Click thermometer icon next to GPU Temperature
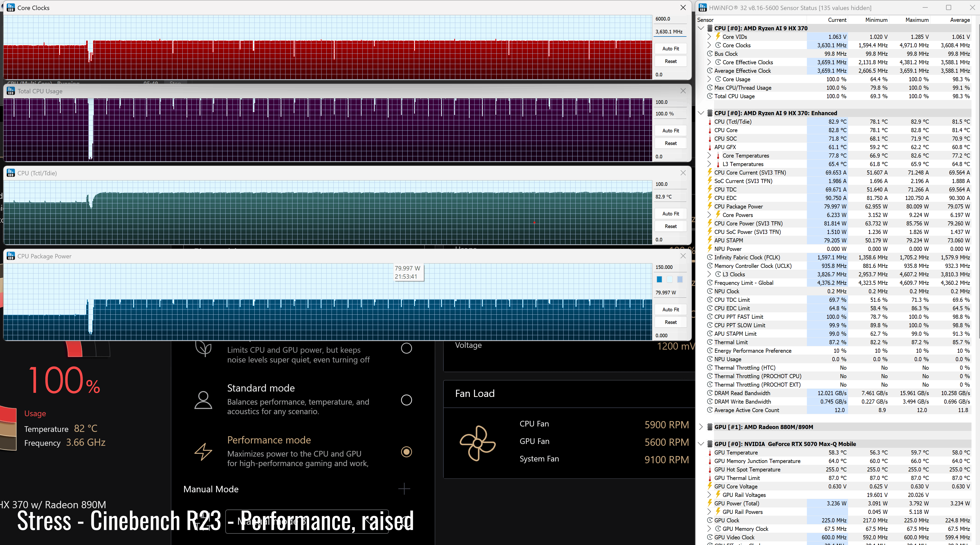Screen dimensions: 980x545 710,453
